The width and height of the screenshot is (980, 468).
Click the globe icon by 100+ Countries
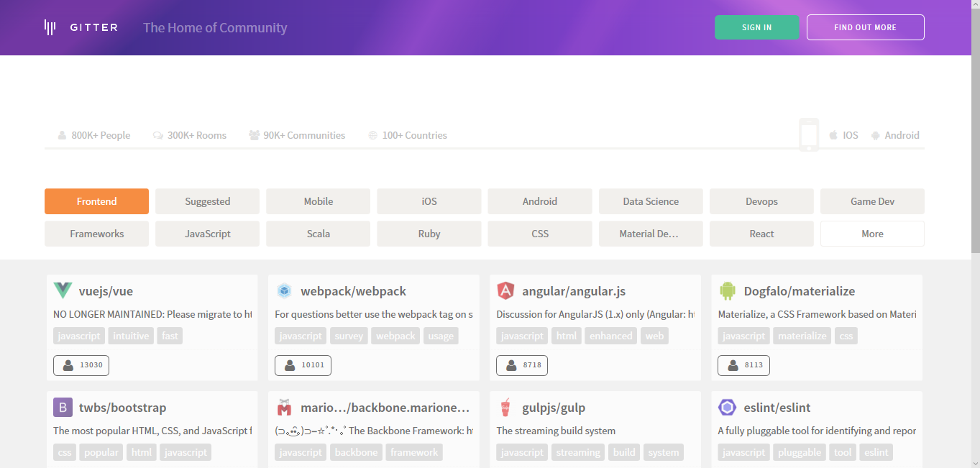tap(372, 135)
